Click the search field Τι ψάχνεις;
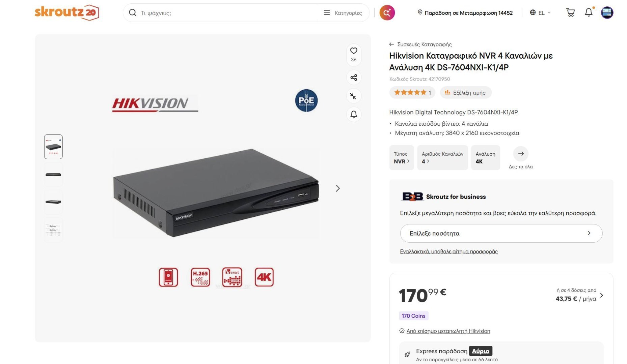Screen dimensions: 627x364 point(223,13)
